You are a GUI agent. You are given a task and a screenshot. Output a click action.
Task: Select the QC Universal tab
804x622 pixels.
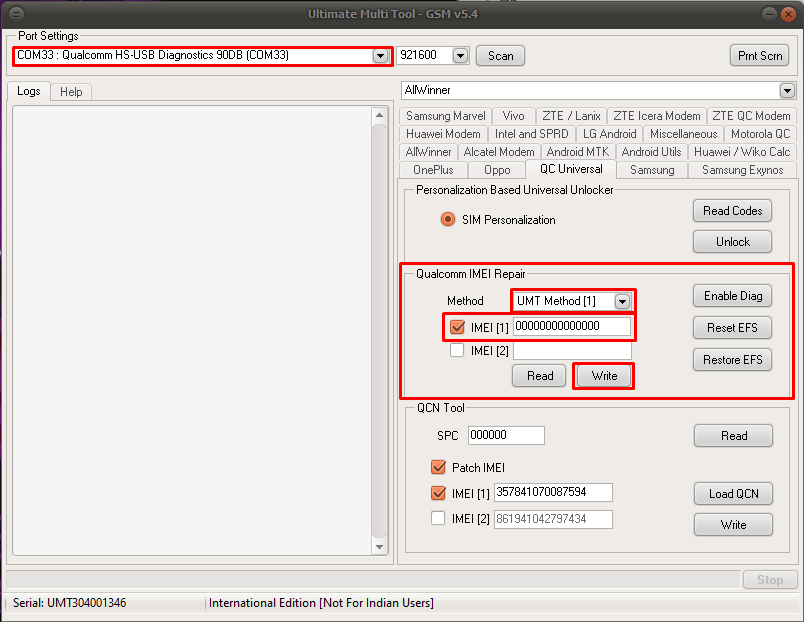pos(571,169)
